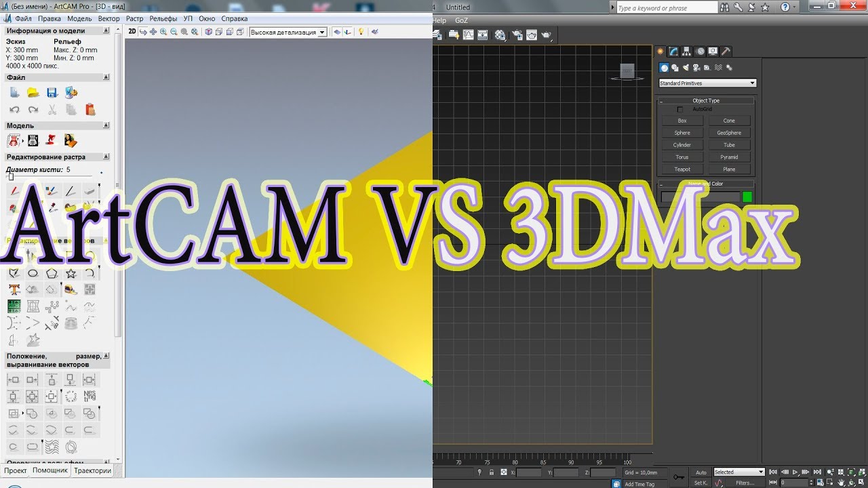Image resolution: width=868 pixels, height=488 pixels.
Task: Click the GeoSphere button
Action: click(729, 133)
